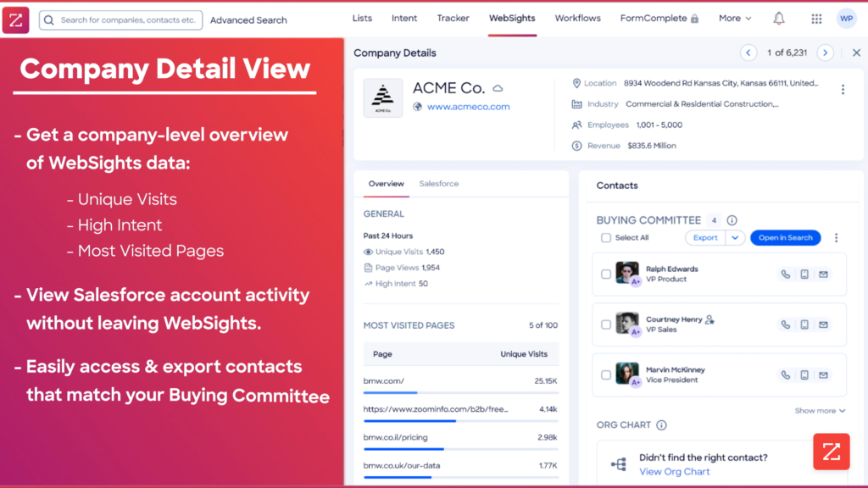Image resolution: width=868 pixels, height=488 pixels.
Task: Go to next company result
Action: pos(826,53)
